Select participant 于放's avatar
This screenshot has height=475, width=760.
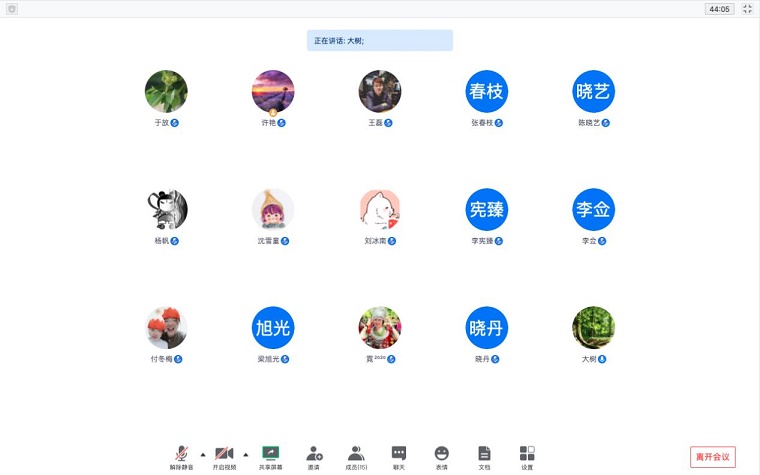(166, 91)
